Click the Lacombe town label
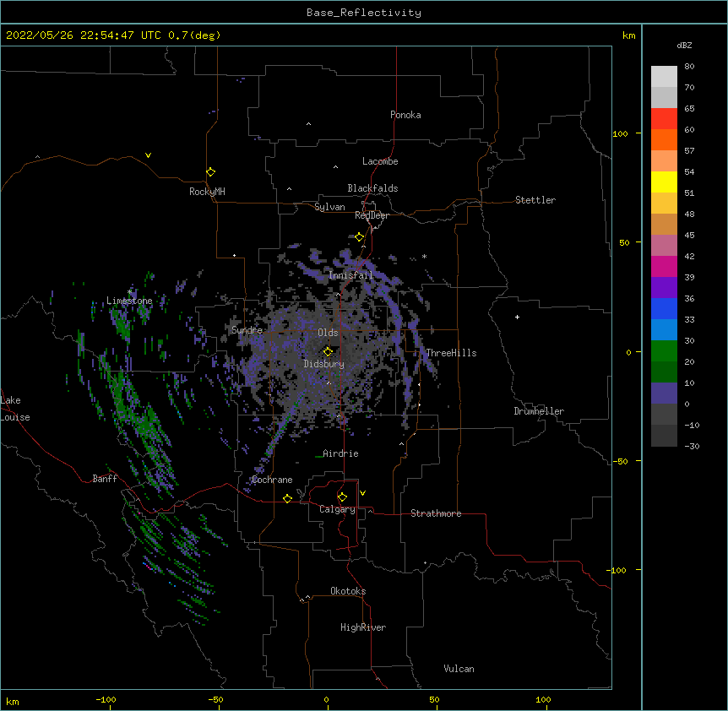The width and height of the screenshot is (728, 711). (x=380, y=161)
